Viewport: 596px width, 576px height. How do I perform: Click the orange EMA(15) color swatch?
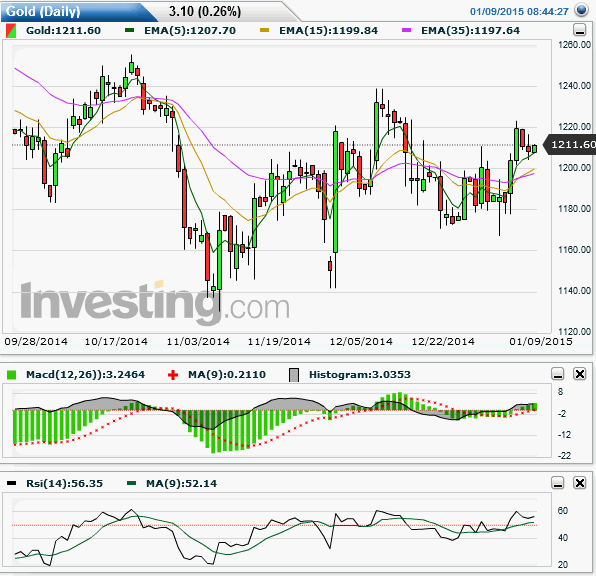[x=264, y=30]
